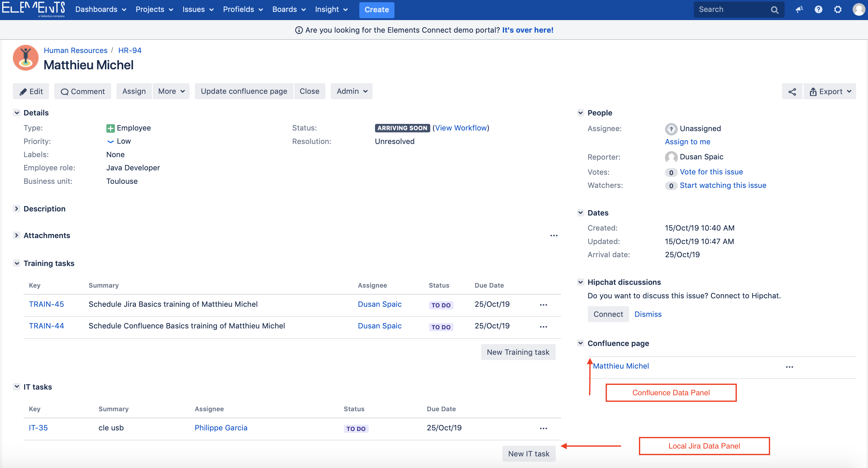The image size is (868, 468).
Task: Click the Employee issue type icon
Action: [x=110, y=128]
